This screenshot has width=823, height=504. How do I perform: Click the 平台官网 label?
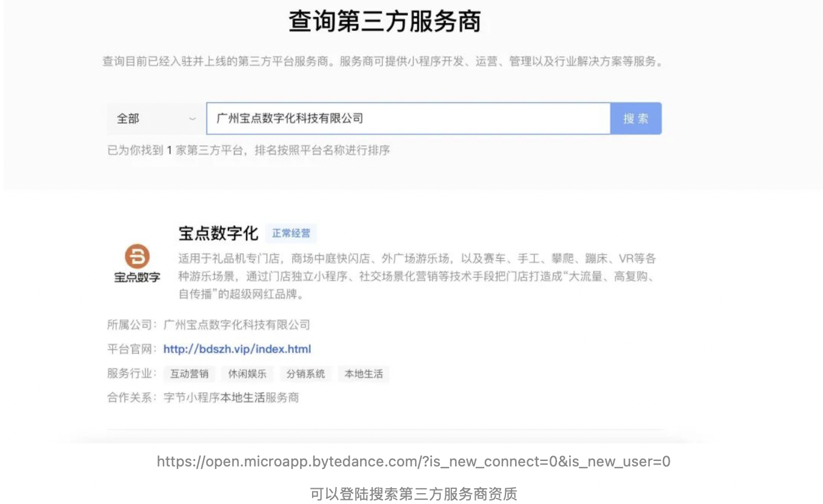[132, 350]
